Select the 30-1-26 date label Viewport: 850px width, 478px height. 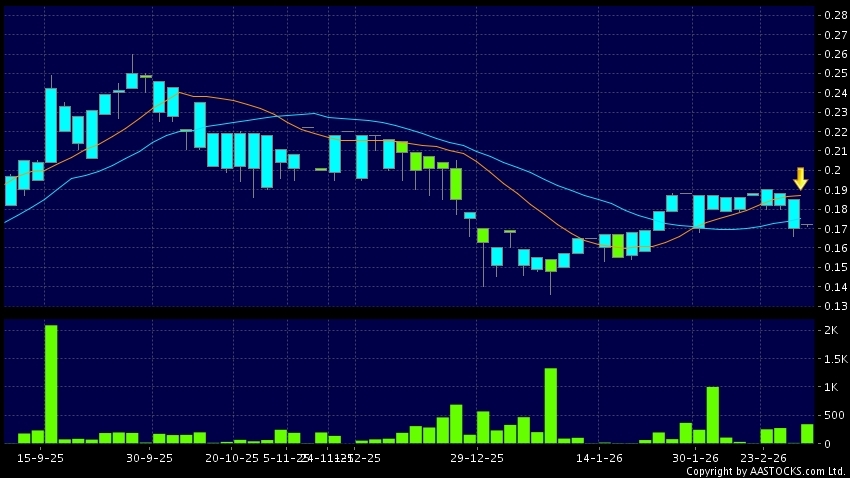tap(696, 458)
